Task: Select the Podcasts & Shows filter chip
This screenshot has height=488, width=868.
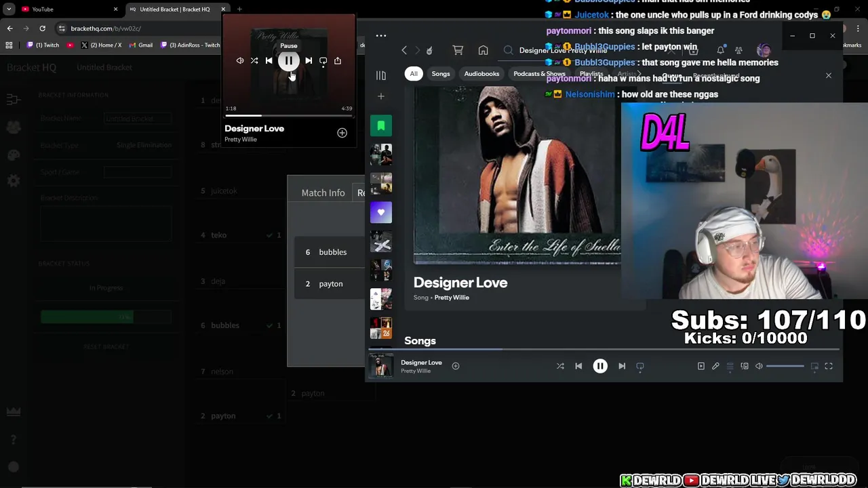Action: point(539,74)
